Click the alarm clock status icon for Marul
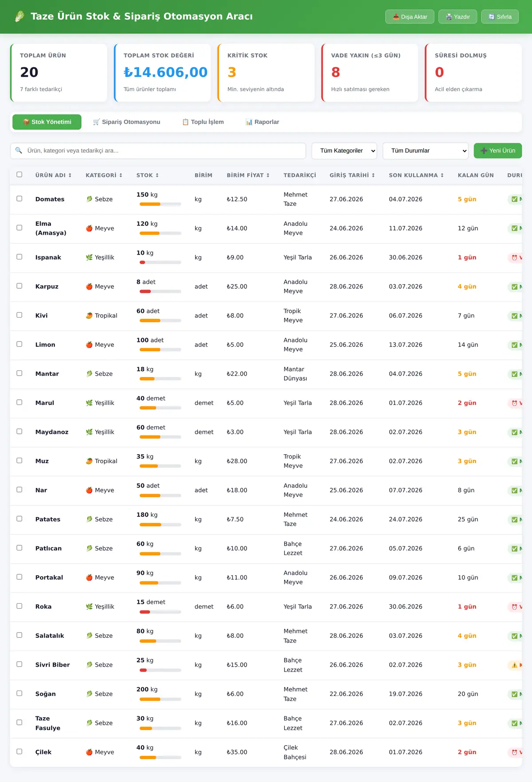 point(514,403)
